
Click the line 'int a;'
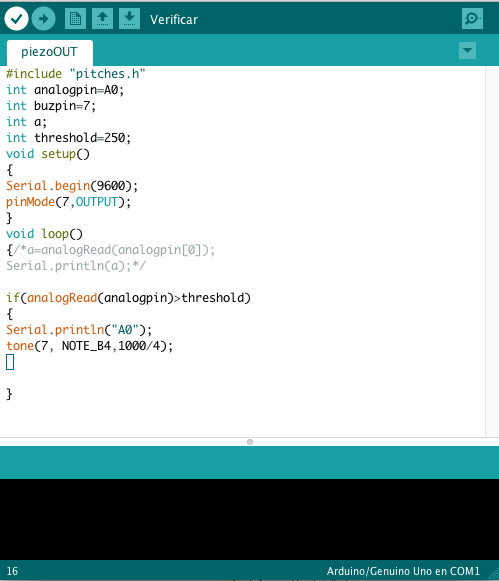click(26, 122)
